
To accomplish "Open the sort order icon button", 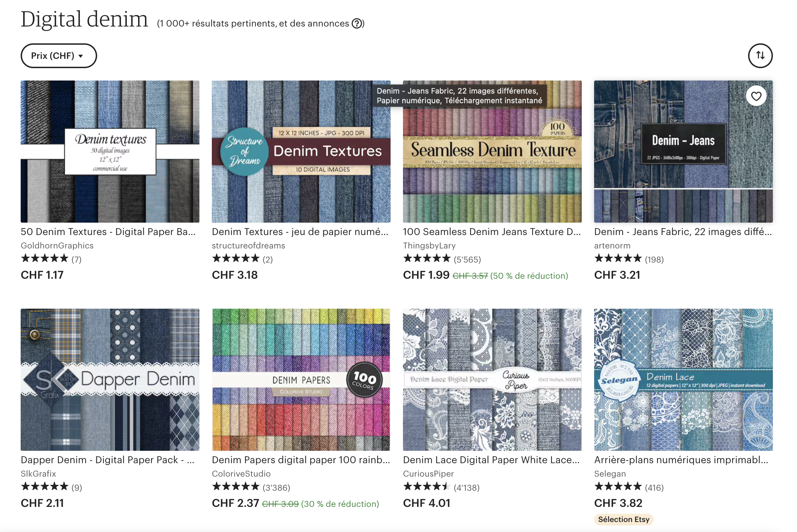I will click(x=760, y=55).
